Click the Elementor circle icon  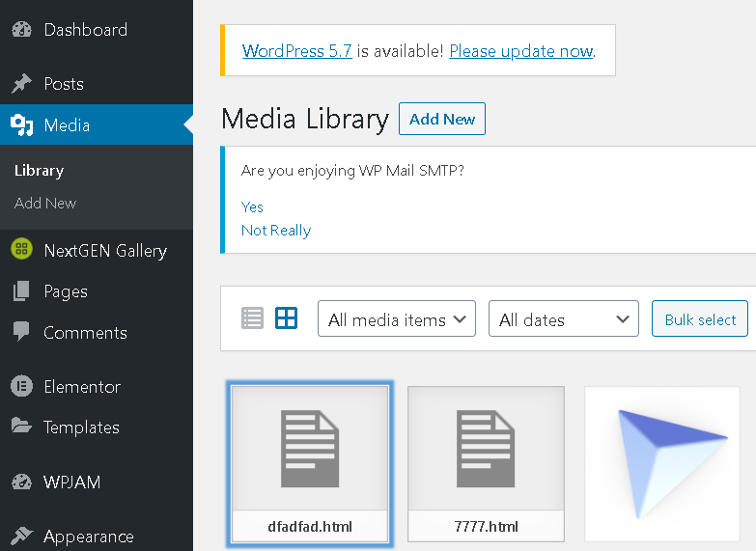[21, 386]
